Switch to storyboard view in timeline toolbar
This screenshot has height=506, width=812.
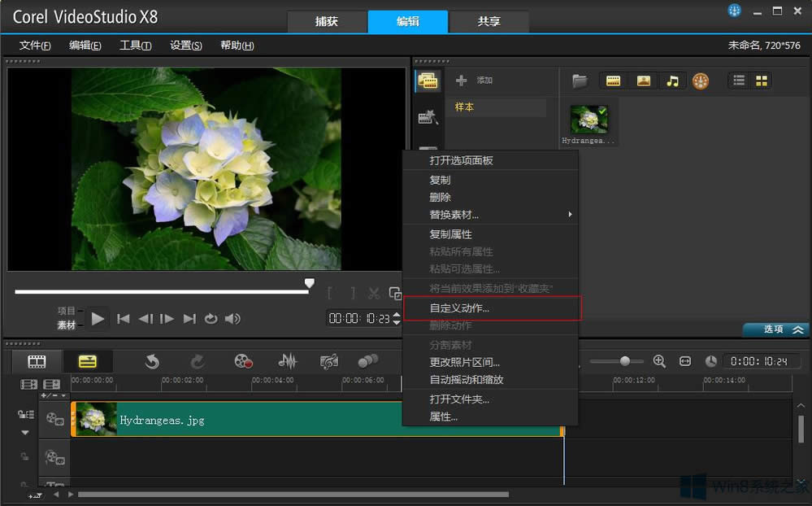tap(37, 361)
